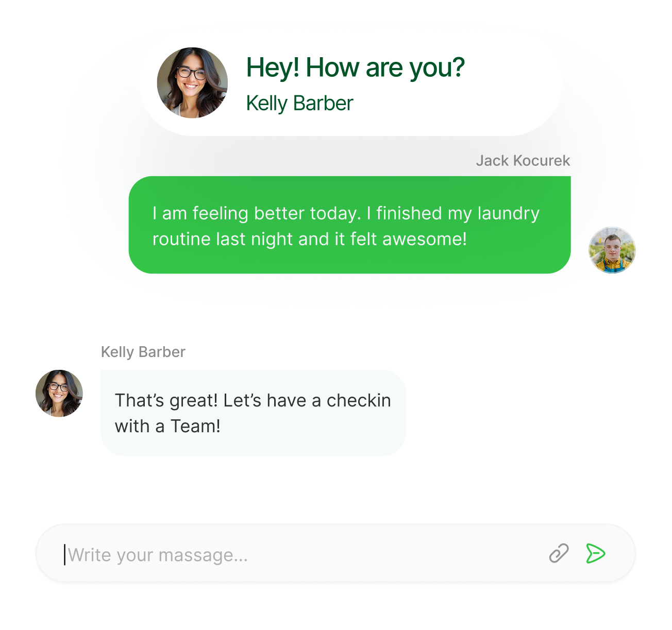Viewport: 672px width, 630px height.
Task: Click the paperclip attachment link icon
Action: [559, 554]
